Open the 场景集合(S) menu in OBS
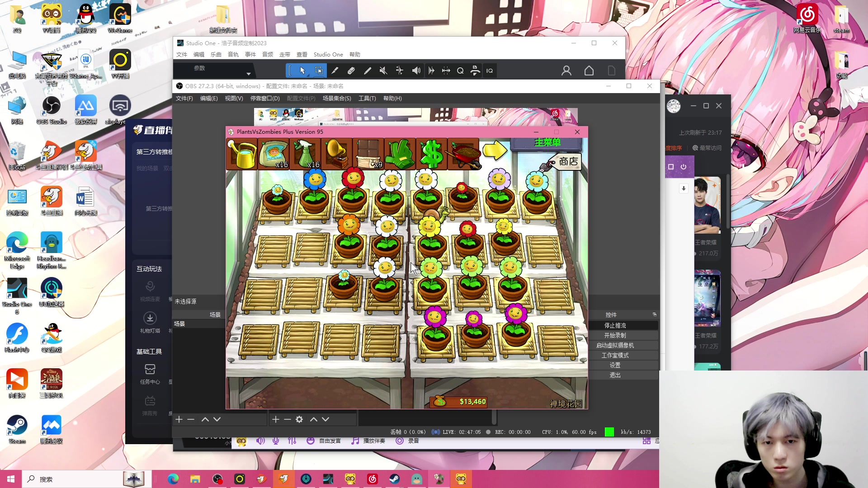The width and height of the screenshot is (868, 488). coord(337,98)
